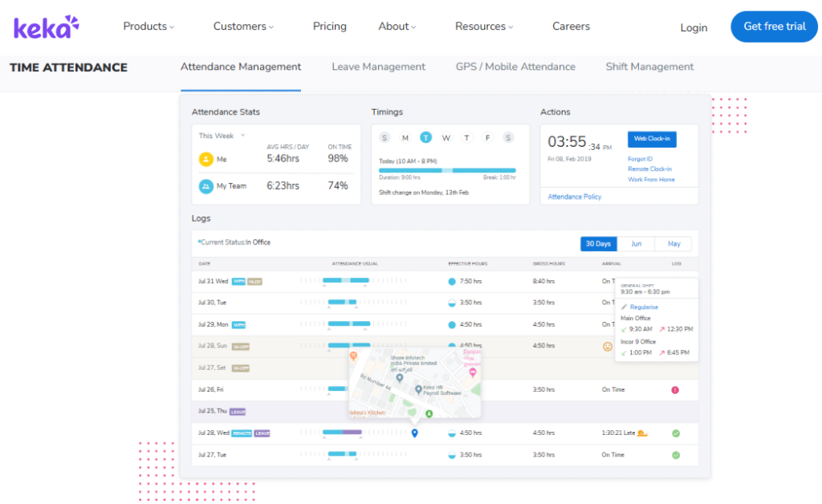Click the 6:45 PM out-time arrow icon

(x=662, y=353)
